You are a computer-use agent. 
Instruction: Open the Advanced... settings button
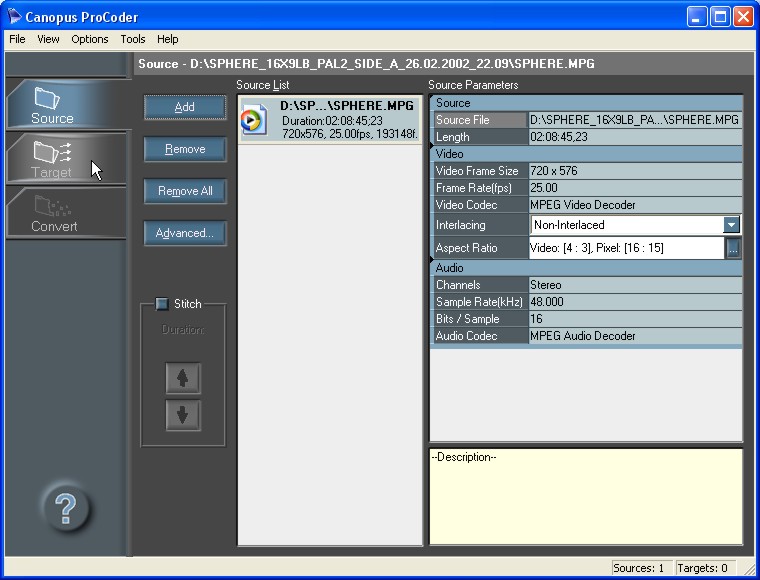click(185, 233)
